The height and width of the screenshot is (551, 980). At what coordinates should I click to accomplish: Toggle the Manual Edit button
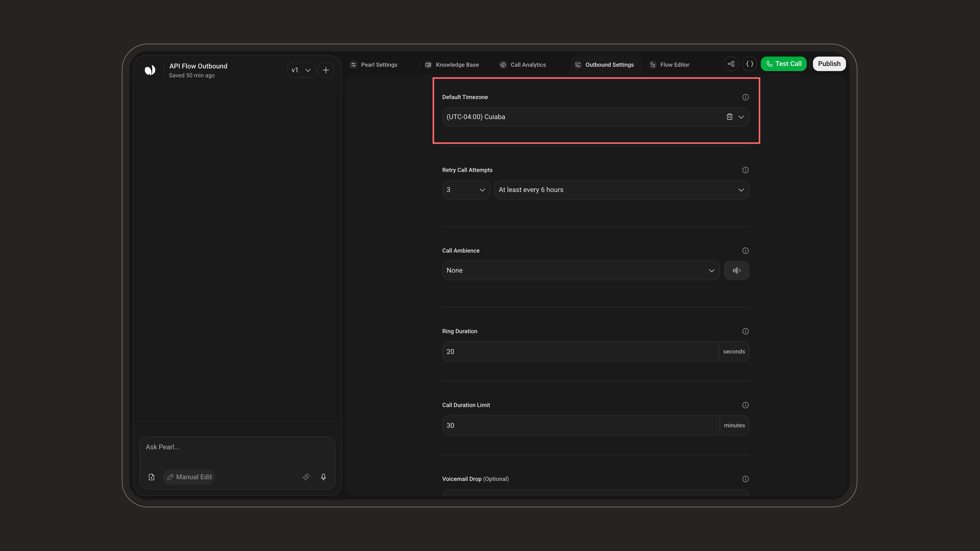tap(189, 477)
